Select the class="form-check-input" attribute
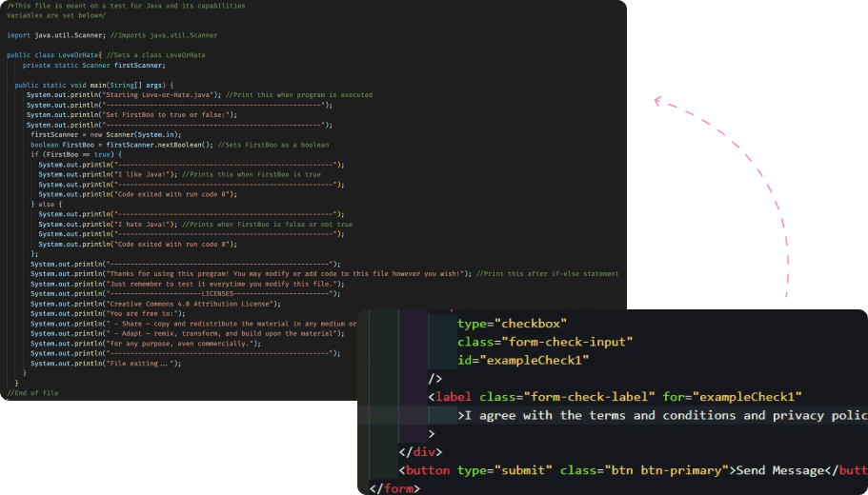The image size is (868, 495). (x=545, y=341)
